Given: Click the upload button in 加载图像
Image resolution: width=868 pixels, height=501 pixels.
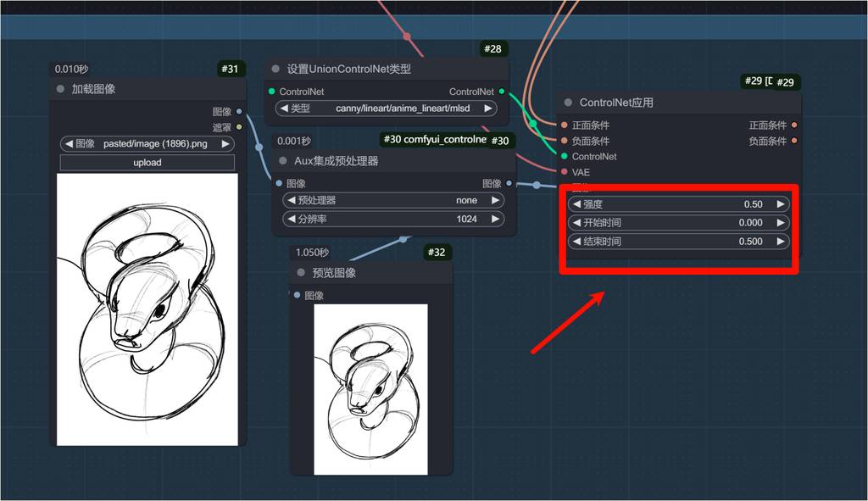Looking at the screenshot, I should click(147, 162).
